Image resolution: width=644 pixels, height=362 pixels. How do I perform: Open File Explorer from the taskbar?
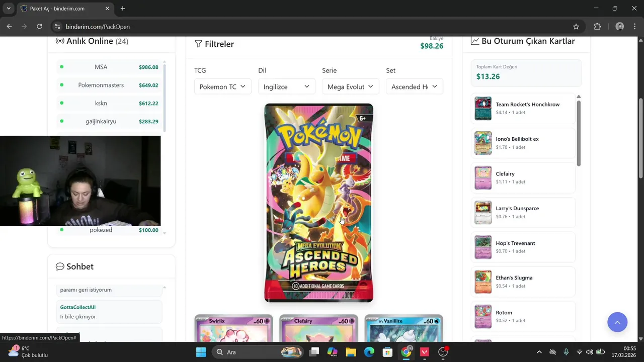coord(351,352)
